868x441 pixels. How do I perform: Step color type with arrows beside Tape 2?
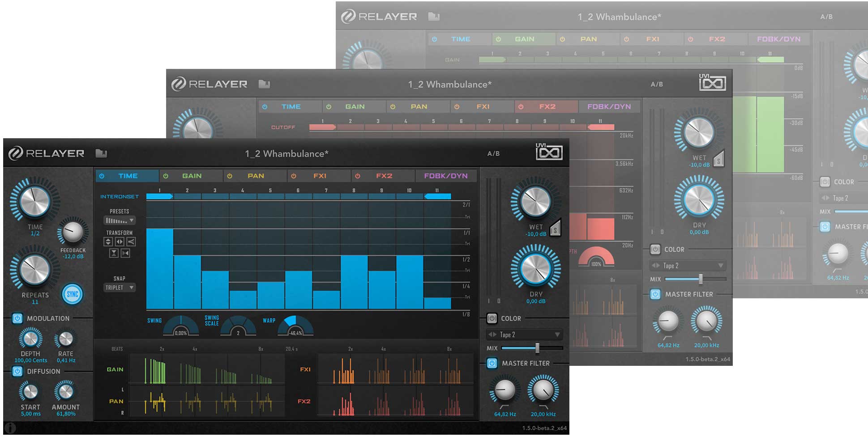click(x=492, y=335)
